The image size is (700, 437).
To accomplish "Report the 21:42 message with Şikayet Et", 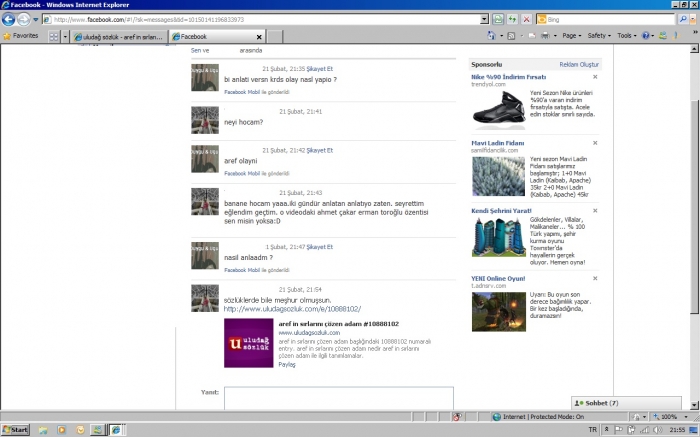I will pyautogui.click(x=320, y=150).
